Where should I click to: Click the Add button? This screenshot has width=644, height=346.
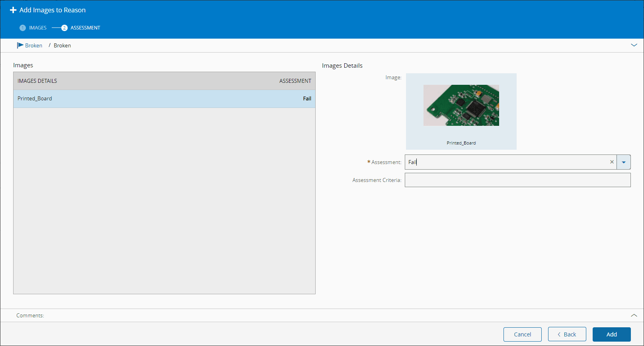(x=611, y=334)
